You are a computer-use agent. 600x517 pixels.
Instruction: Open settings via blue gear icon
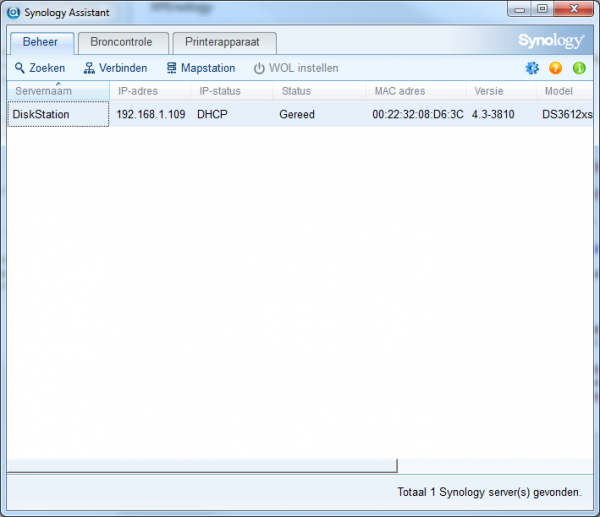pos(532,68)
